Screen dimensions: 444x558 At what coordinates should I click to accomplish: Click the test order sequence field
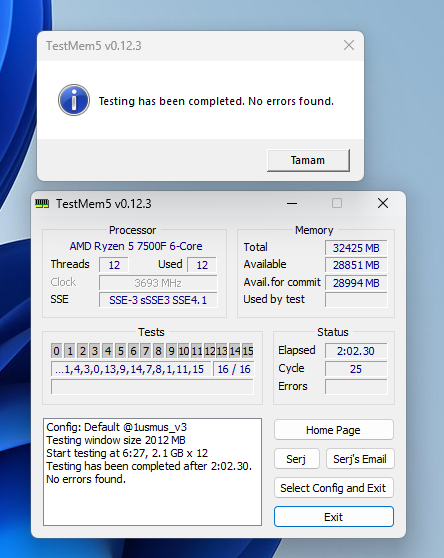131,369
